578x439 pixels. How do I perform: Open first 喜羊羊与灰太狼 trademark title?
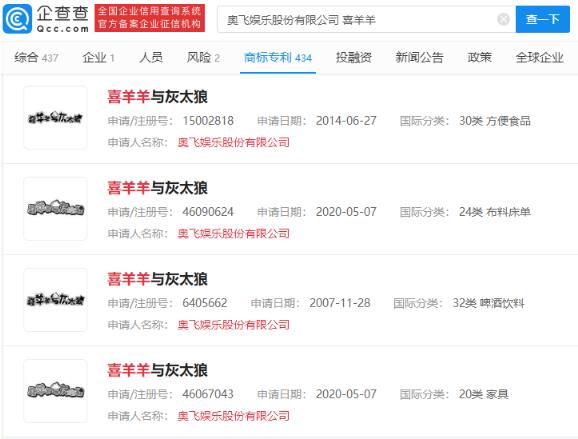click(x=157, y=97)
